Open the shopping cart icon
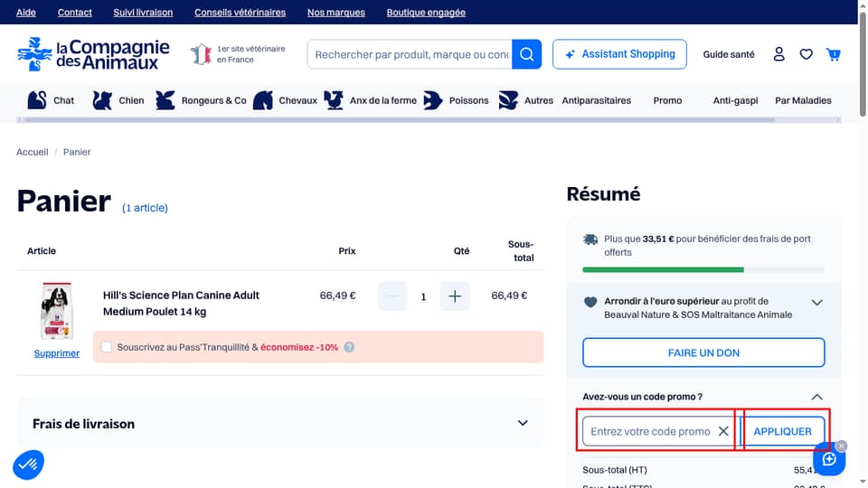 coord(833,54)
